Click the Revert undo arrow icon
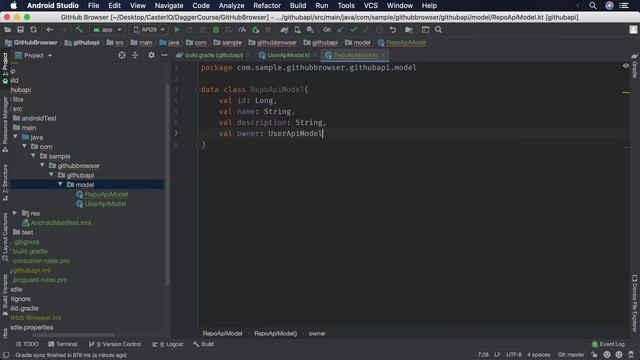The image size is (640, 360). point(393,30)
